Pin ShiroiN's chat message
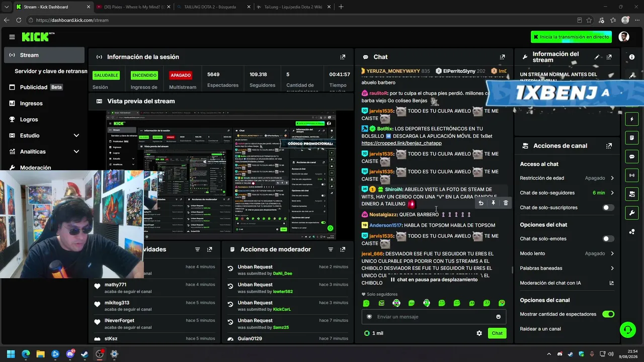The width and height of the screenshot is (644, 362). point(493,203)
